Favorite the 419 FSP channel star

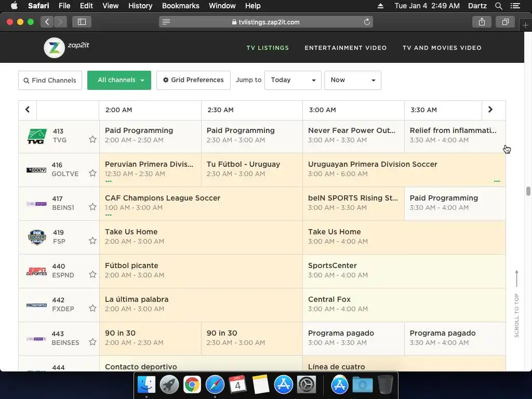point(92,241)
